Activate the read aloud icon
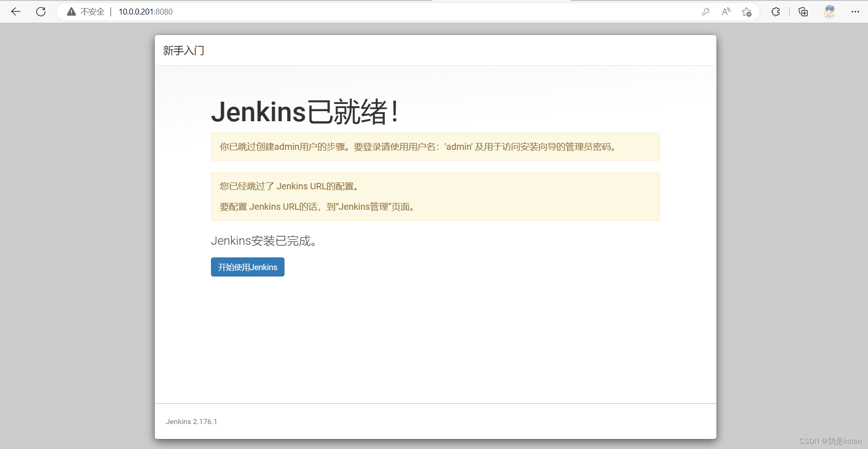868x449 pixels. click(726, 12)
